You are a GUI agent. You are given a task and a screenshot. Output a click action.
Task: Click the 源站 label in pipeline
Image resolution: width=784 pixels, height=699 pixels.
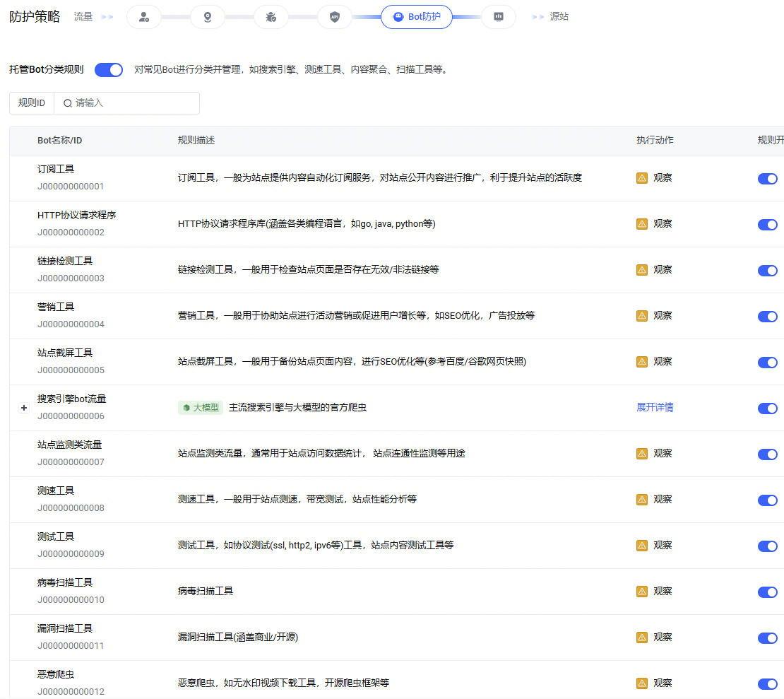(x=559, y=17)
